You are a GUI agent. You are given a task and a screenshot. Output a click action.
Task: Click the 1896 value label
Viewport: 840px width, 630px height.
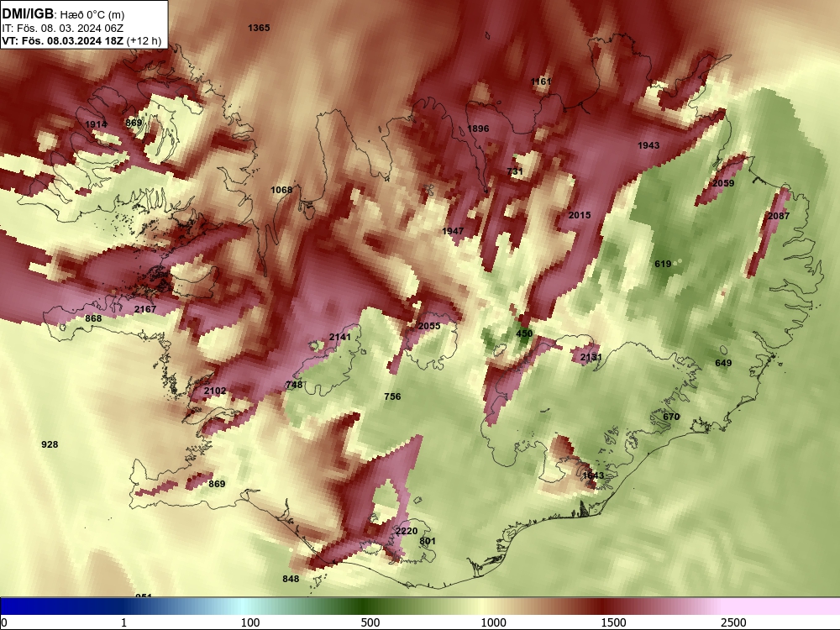tap(478, 129)
